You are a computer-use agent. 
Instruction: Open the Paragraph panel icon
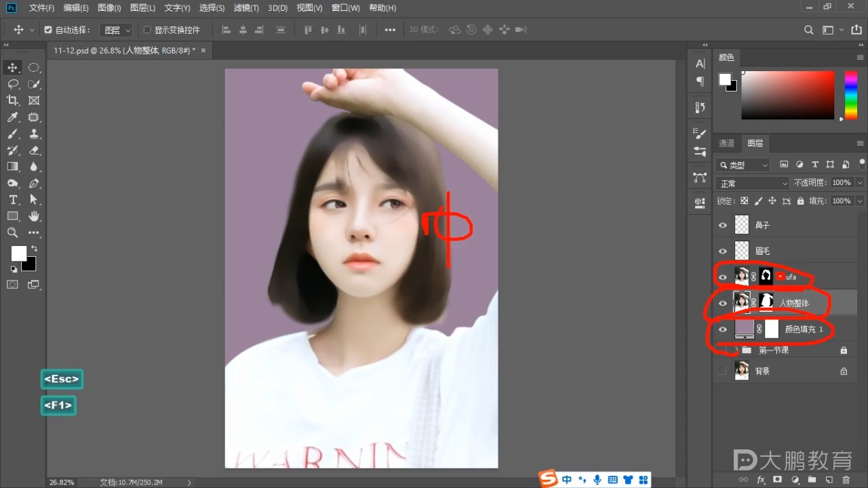pos(701,81)
